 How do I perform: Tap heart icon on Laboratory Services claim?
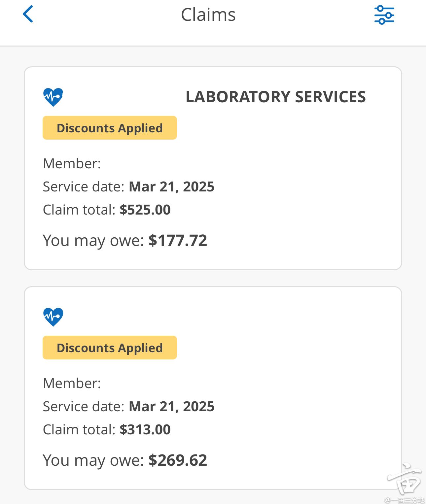(x=53, y=97)
